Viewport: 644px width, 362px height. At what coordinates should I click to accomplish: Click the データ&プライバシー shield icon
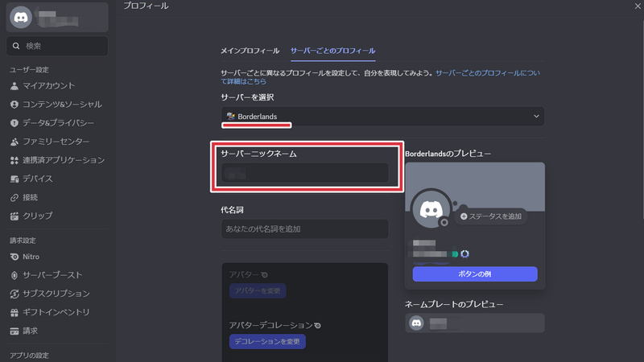coord(14,123)
